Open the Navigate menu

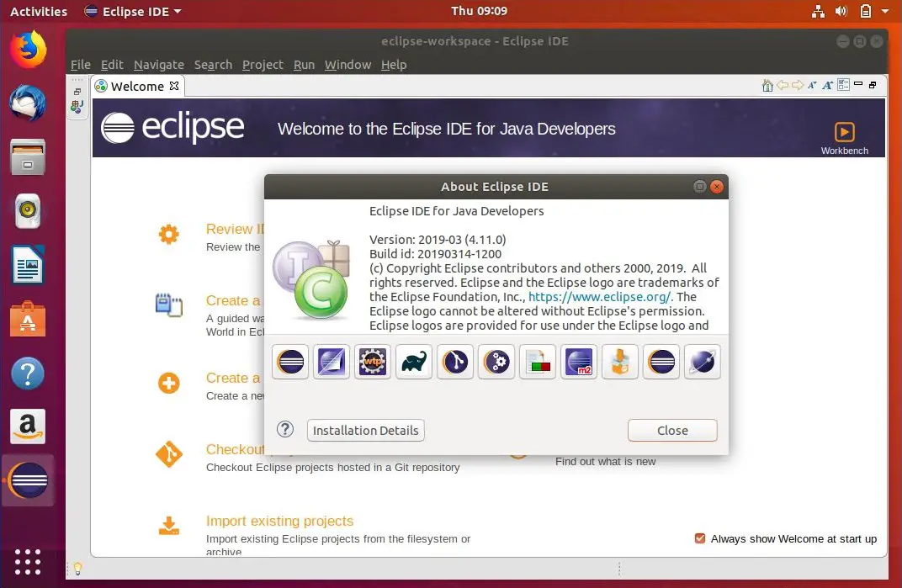click(159, 65)
